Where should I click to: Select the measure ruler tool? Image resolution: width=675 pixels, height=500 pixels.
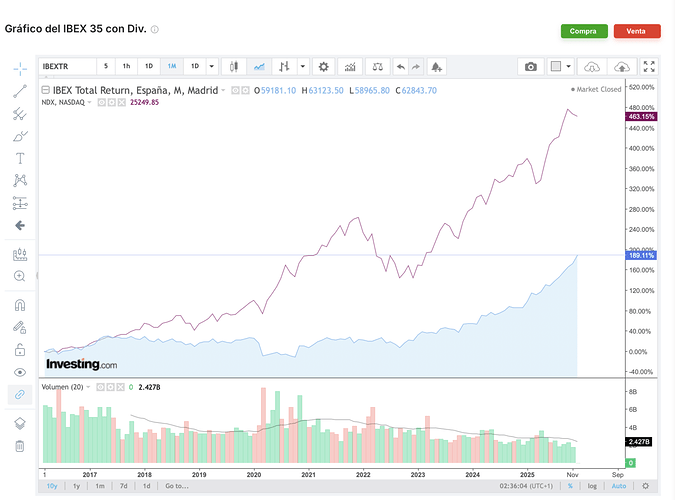[20, 255]
